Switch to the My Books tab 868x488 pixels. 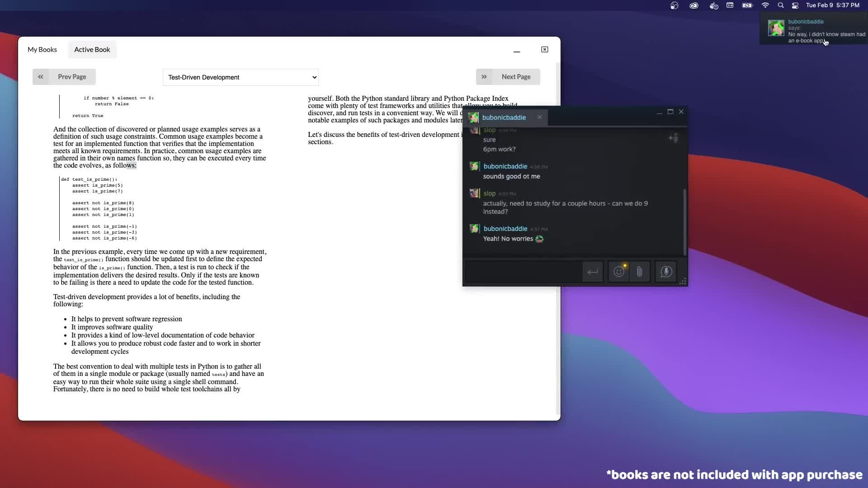[42, 50]
